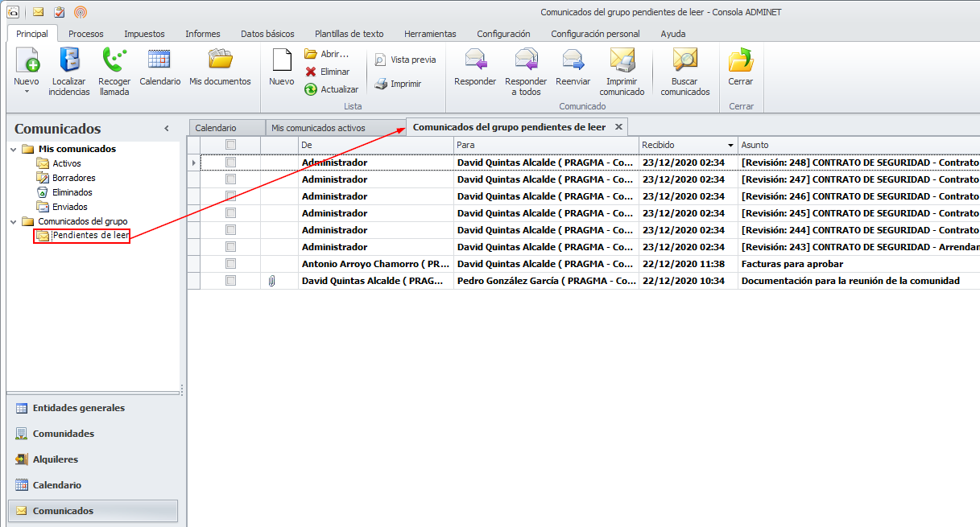Toggle the select-all header checkbox
The image size is (980, 527).
point(230,145)
